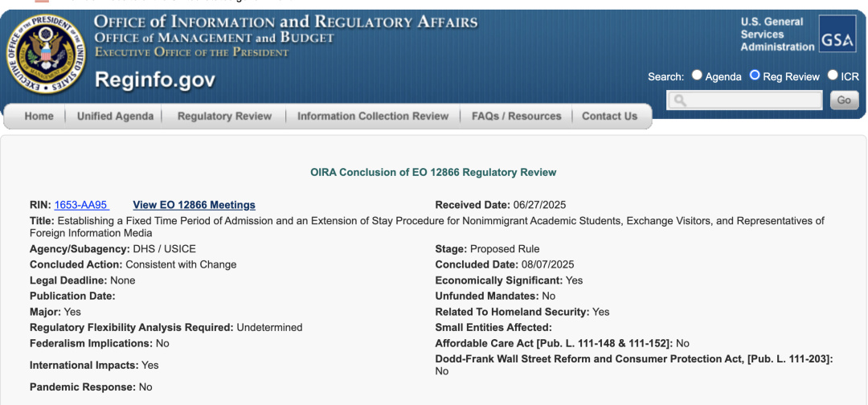Screen dimensions: 868x405
Task: Click the magnifier icon in search box
Action: click(681, 100)
